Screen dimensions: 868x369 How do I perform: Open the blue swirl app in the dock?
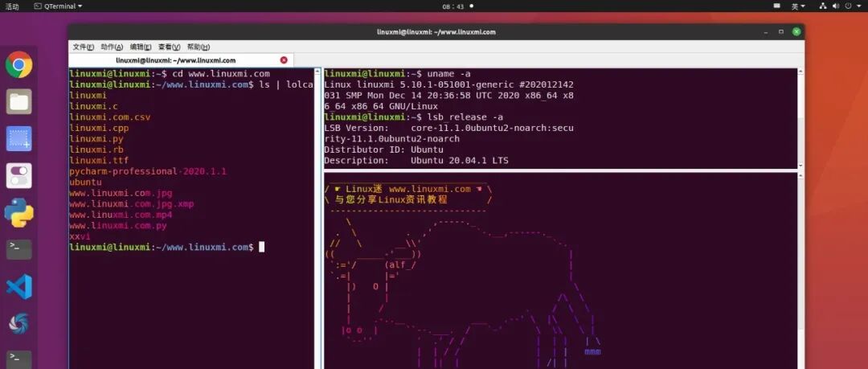pyautogui.click(x=18, y=323)
